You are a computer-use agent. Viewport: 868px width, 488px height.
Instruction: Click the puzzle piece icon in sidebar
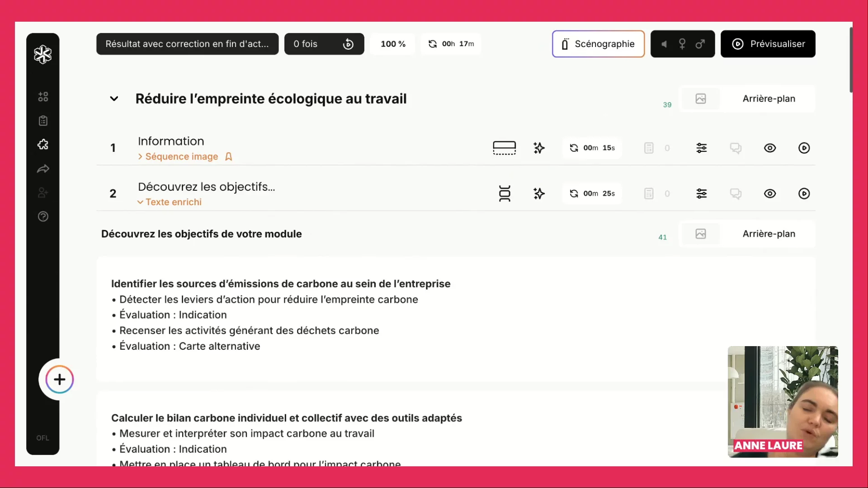click(x=43, y=145)
